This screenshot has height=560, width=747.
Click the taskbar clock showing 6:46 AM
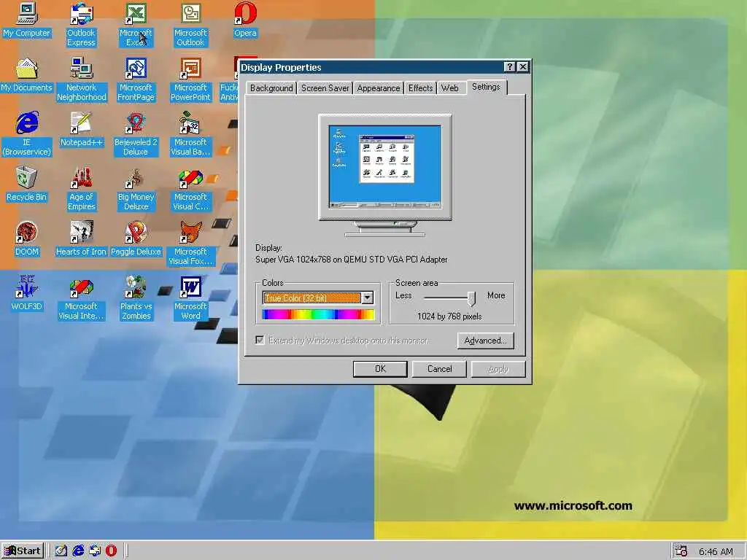[716, 551]
